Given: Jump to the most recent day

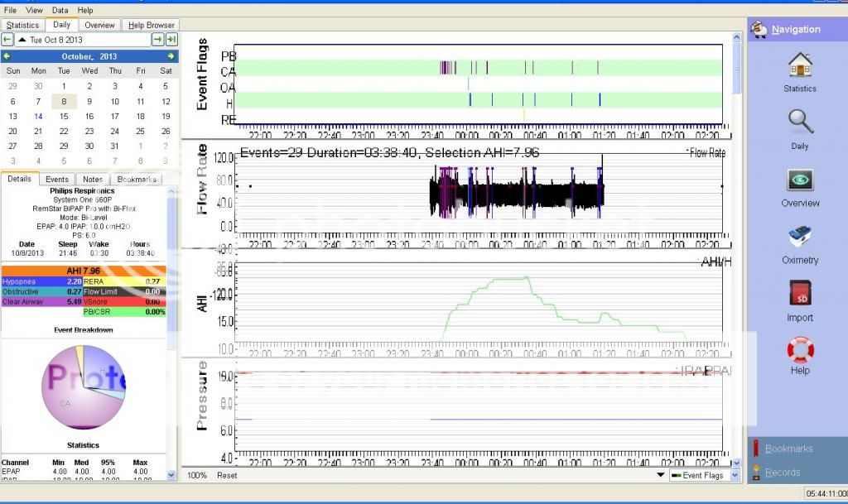Looking at the screenshot, I should [171, 40].
